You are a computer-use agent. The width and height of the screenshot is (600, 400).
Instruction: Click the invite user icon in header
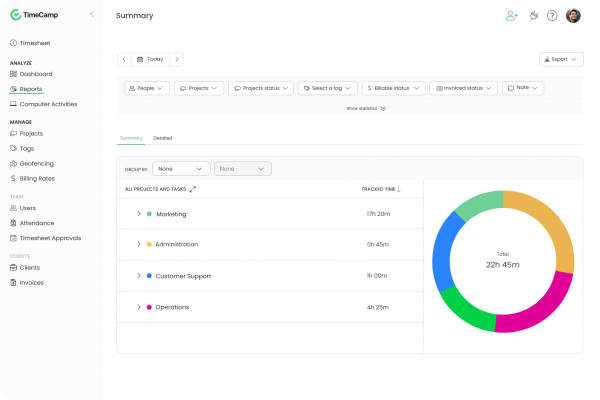(512, 16)
